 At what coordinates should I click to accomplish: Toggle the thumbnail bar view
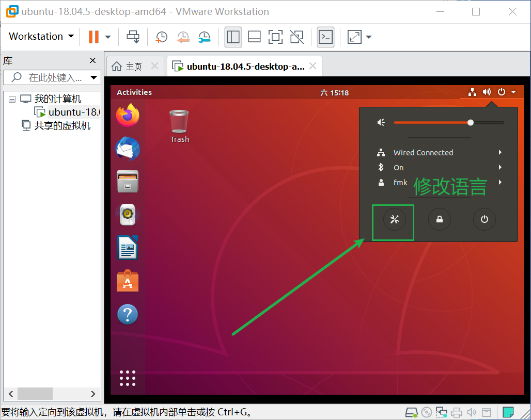[x=254, y=37]
